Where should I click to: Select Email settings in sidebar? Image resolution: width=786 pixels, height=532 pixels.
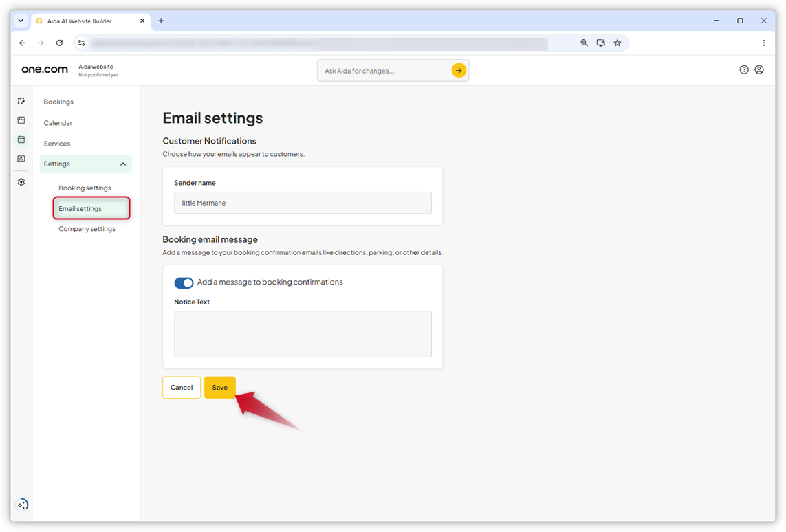(x=91, y=208)
